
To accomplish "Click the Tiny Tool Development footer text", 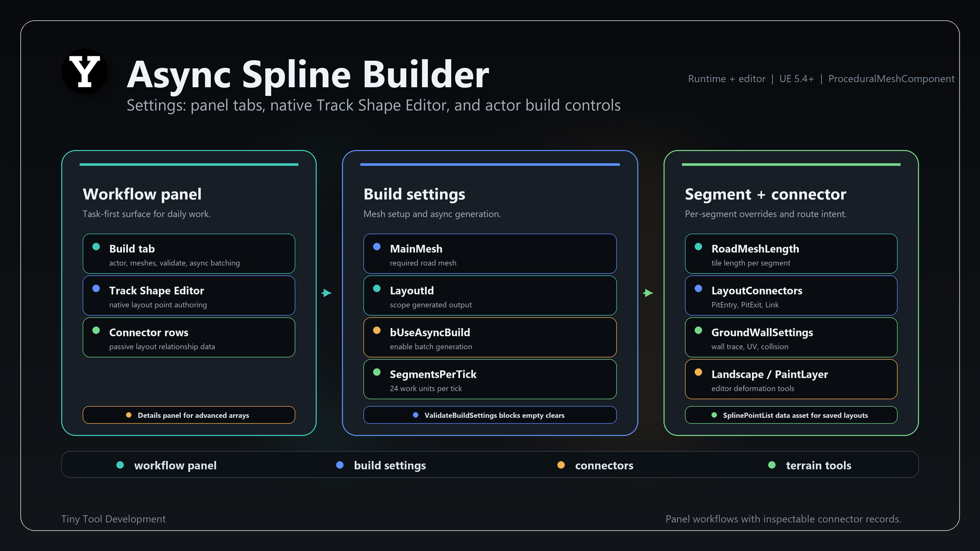I will pyautogui.click(x=113, y=519).
